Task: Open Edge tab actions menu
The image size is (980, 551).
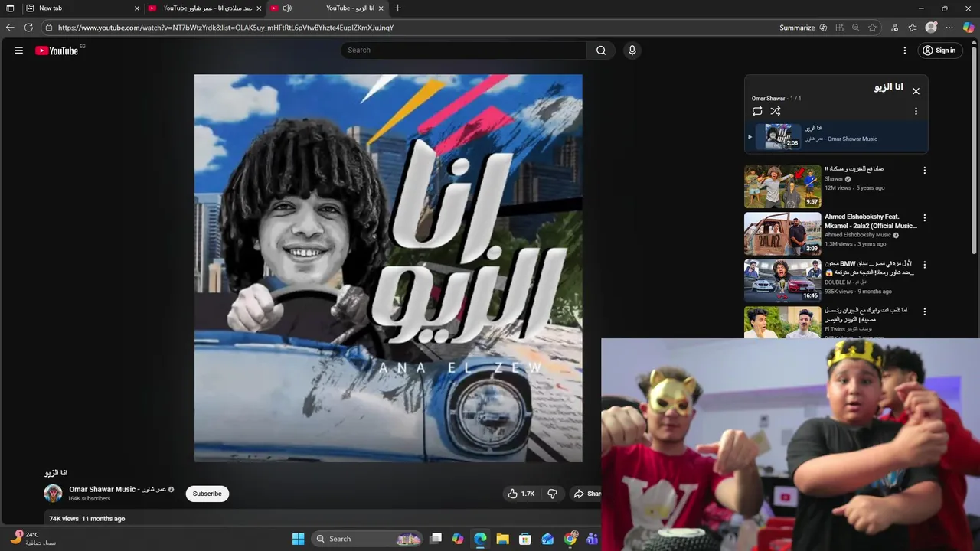Action: [x=10, y=8]
